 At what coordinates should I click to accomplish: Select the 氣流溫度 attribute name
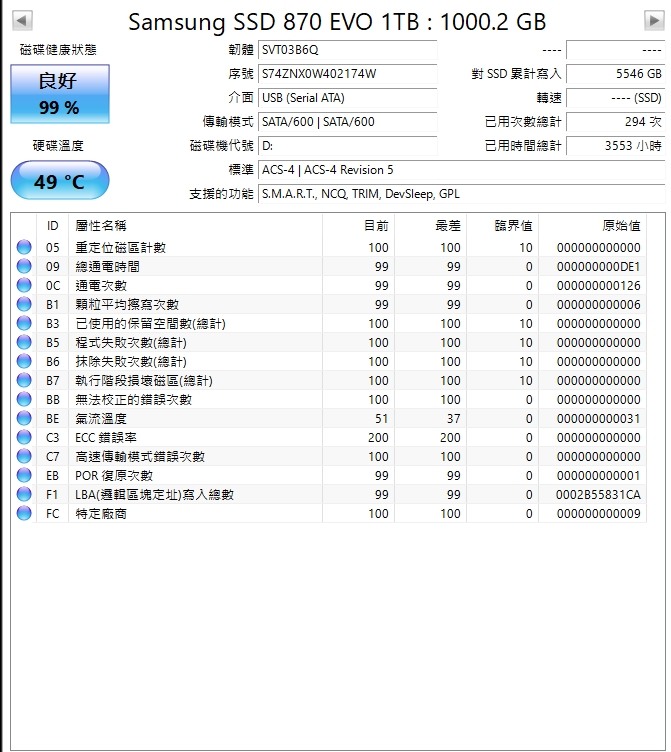click(101, 419)
